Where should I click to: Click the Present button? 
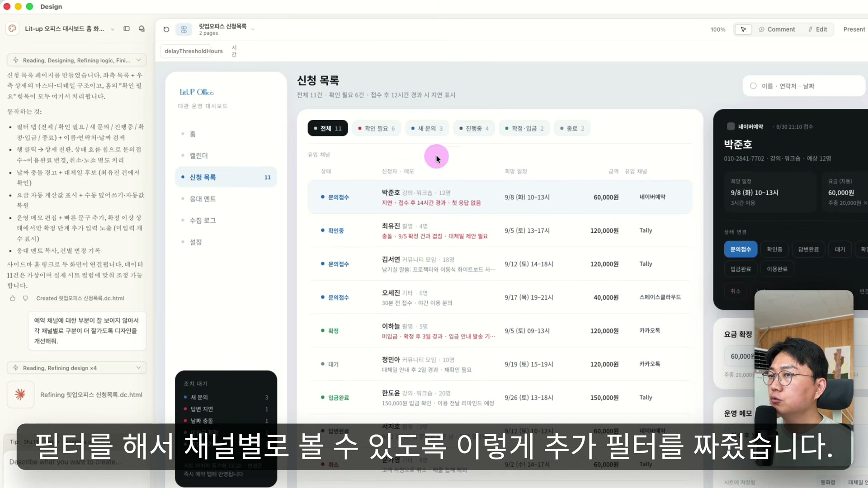(854, 29)
